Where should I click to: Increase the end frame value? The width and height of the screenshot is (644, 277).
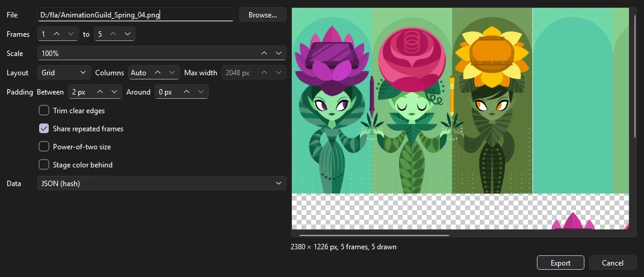click(x=113, y=34)
